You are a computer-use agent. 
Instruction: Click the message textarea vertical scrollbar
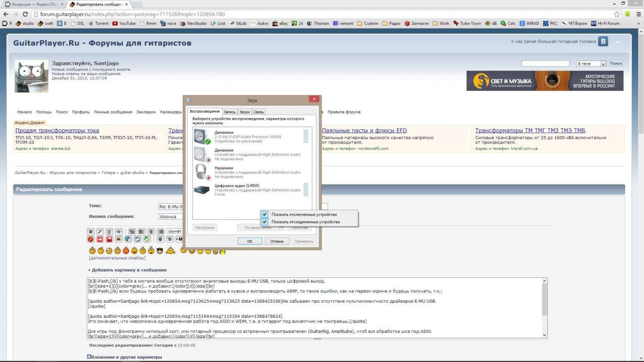tap(544, 307)
